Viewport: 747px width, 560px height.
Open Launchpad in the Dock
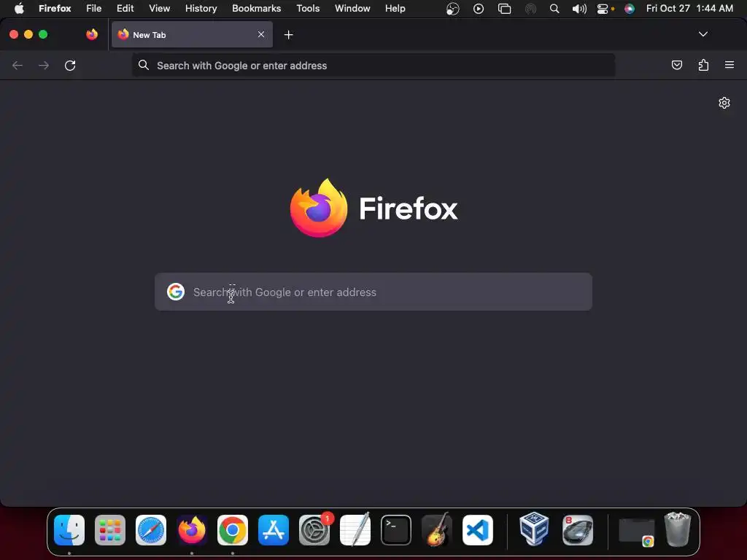110,530
